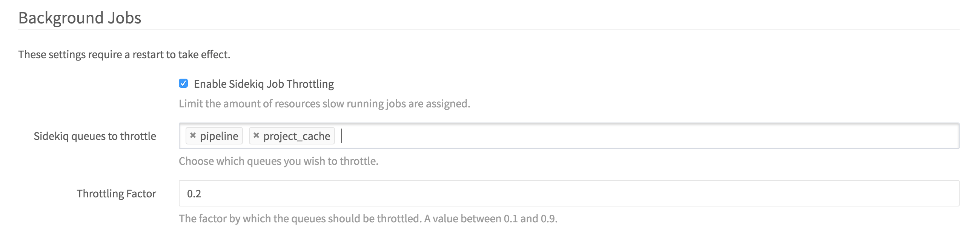Click inside the queues to throttle box
Screen dimensions: 980x242
pos(456,136)
